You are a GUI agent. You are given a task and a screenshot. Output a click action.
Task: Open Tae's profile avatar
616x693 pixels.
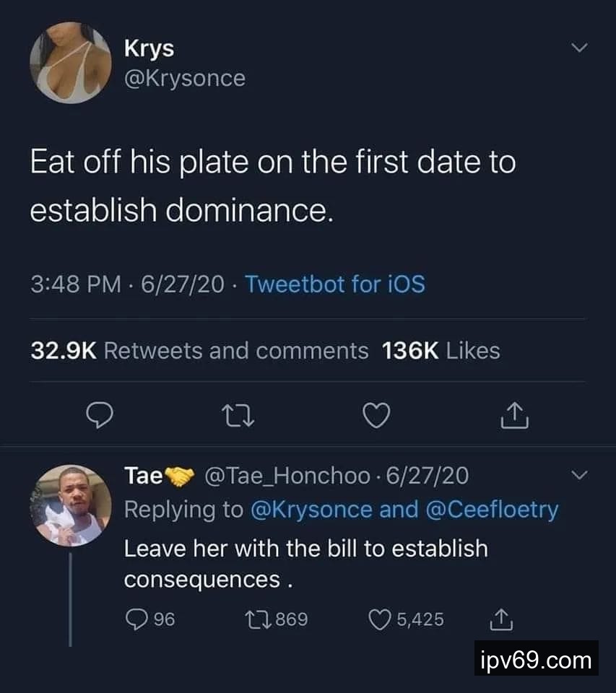(x=73, y=505)
